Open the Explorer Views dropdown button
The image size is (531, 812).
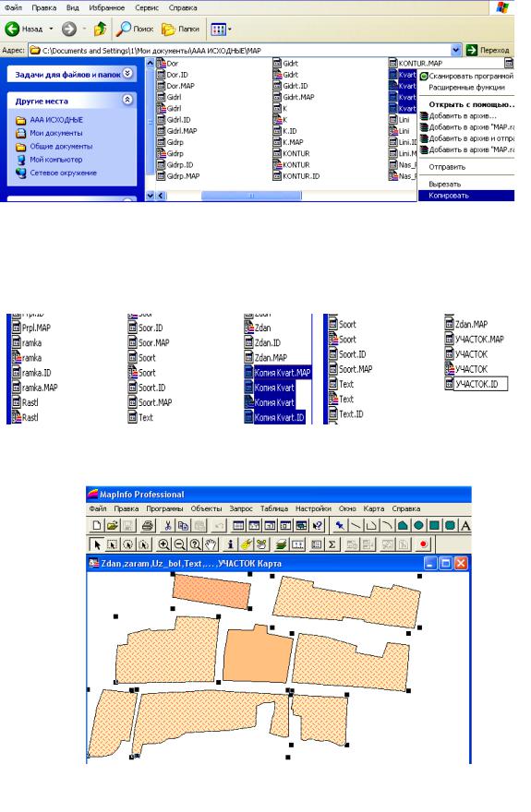point(222,30)
